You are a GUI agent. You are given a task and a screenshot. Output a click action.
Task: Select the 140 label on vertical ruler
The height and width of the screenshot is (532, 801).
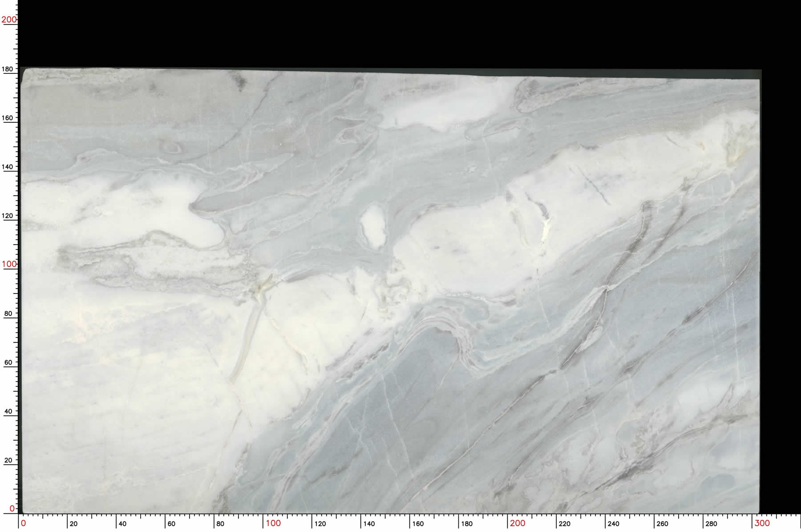pyautogui.click(x=8, y=167)
